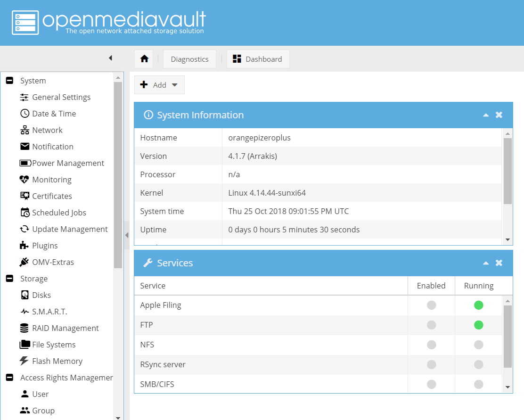Go to Update Management
The height and width of the screenshot is (420, 524).
pyautogui.click(x=70, y=229)
